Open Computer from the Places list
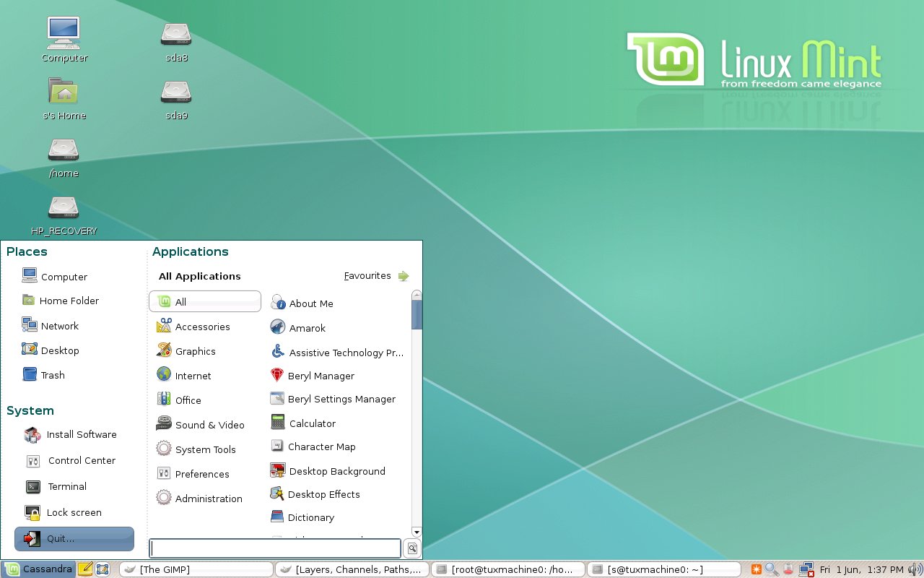Viewport: 924px width, 578px height. [55, 276]
